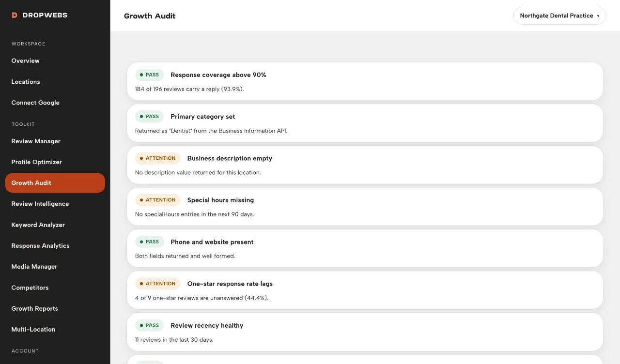620x364 pixels.
Task: Open the Profile Optimizer tool
Action: click(x=55, y=162)
